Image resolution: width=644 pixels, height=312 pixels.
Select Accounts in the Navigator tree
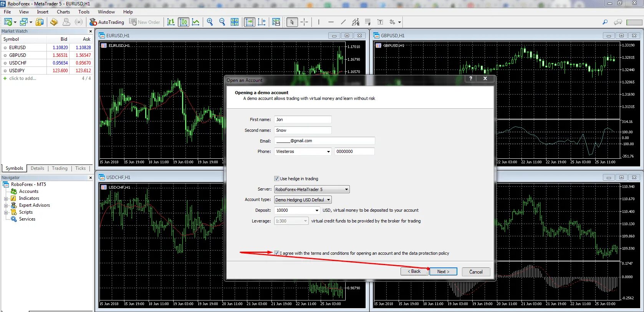pos(29,191)
